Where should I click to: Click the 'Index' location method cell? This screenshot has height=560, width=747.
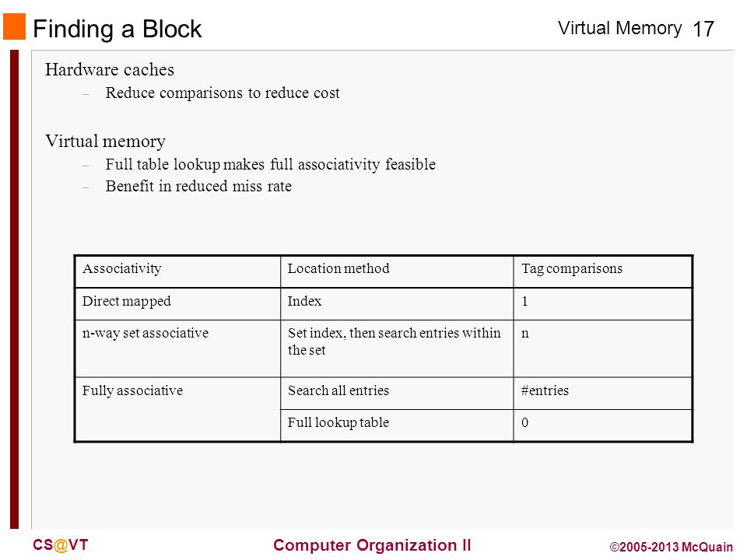point(397,304)
